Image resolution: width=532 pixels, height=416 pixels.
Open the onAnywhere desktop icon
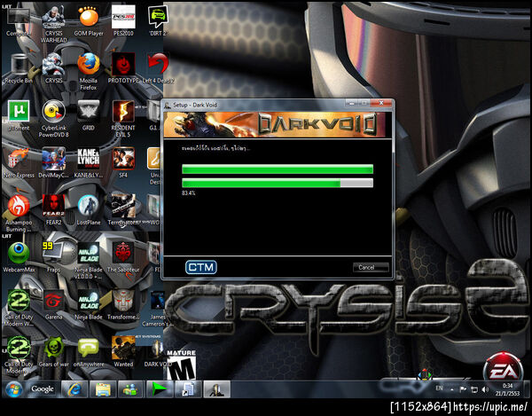pyautogui.click(x=89, y=352)
